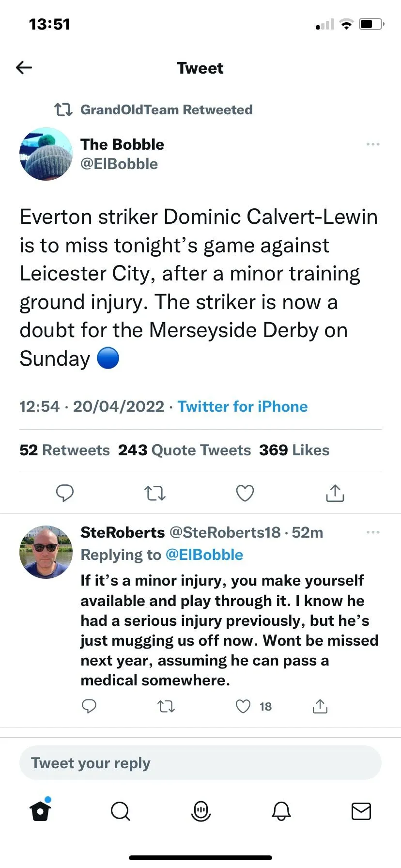Screen dimensions: 401x868
Task: Share the main tweet
Action: click(x=335, y=493)
